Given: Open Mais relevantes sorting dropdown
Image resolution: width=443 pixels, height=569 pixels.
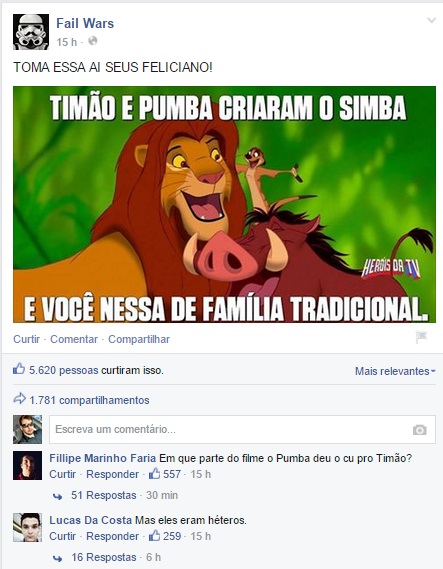Looking at the screenshot, I should tap(395, 371).
